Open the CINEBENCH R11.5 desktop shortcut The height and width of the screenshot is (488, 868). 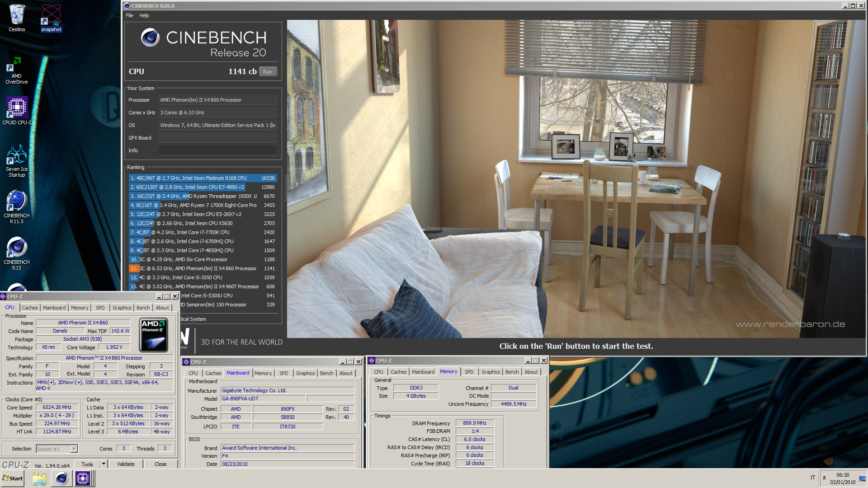17,207
